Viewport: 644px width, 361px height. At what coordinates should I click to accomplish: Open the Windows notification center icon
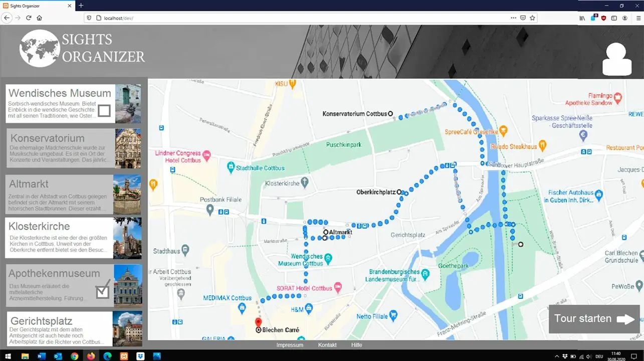[634, 356]
